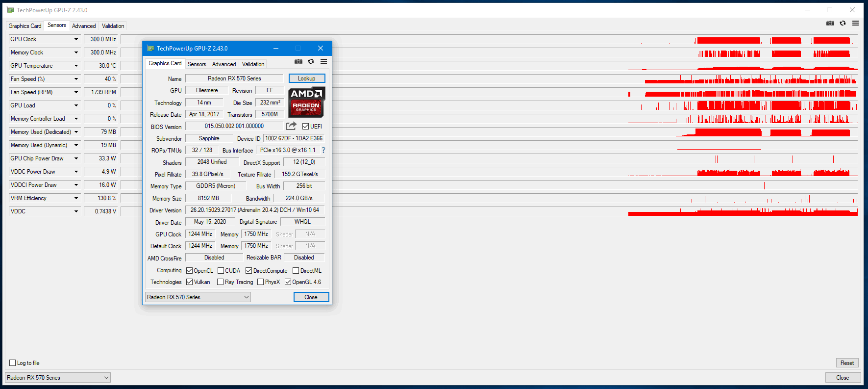The height and width of the screenshot is (389, 868).
Task: Click the Lookup button
Action: [307, 78]
